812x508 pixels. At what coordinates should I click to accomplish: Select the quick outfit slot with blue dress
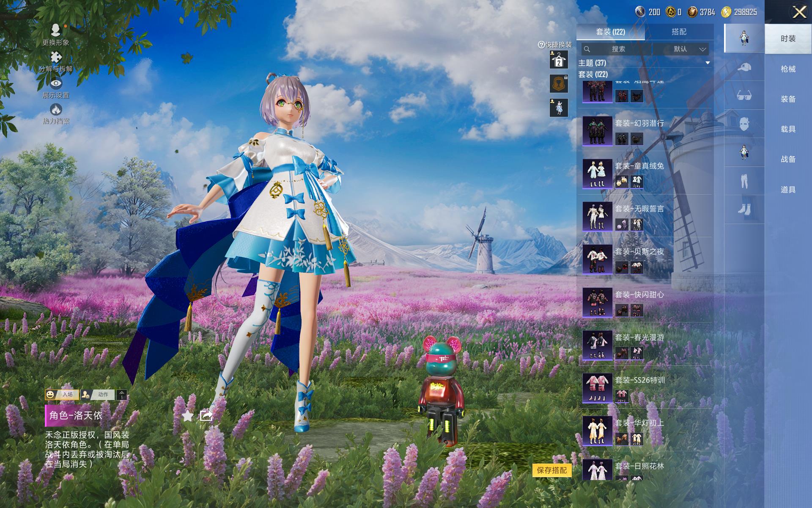click(x=559, y=108)
